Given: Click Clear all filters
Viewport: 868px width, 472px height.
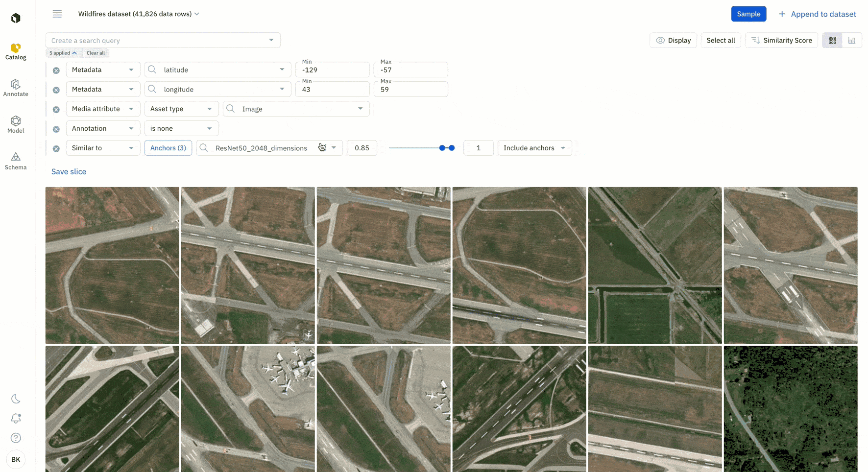Looking at the screenshot, I should pyautogui.click(x=96, y=53).
